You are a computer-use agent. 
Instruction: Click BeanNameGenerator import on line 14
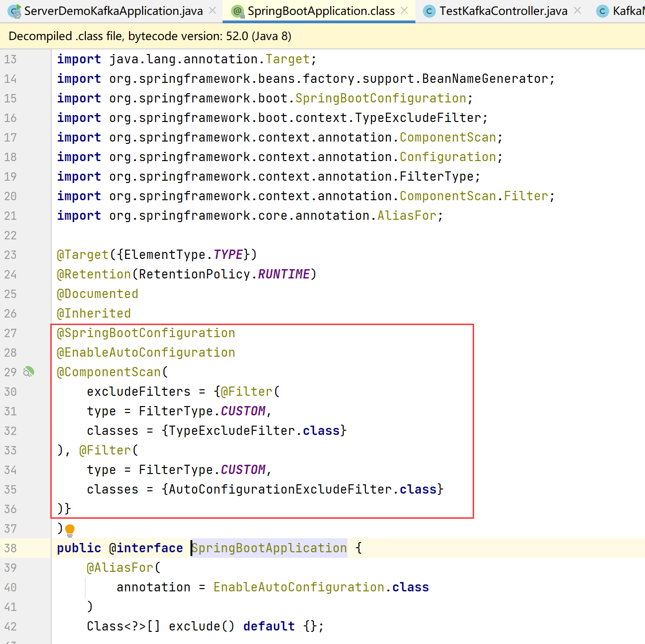(485, 79)
